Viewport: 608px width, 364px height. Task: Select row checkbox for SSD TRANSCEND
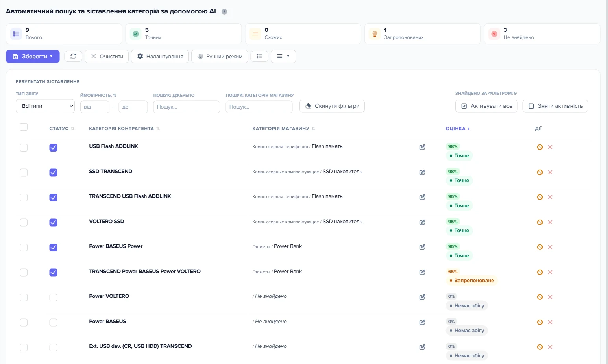coord(24,173)
